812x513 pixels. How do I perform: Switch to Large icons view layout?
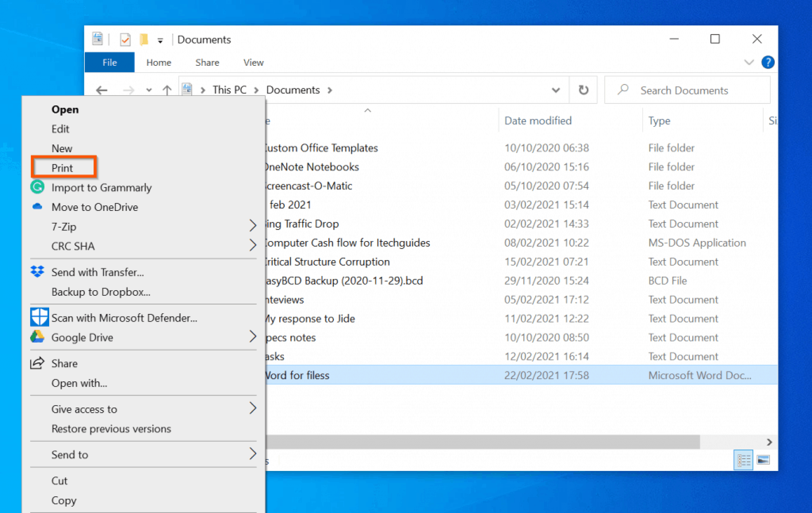pyautogui.click(x=763, y=460)
